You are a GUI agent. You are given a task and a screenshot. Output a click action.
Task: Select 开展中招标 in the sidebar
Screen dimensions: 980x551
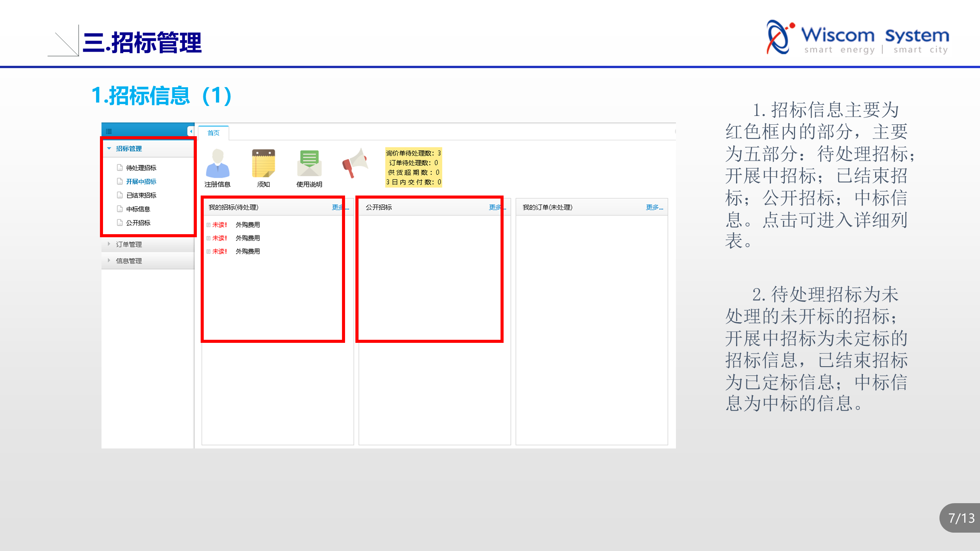pyautogui.click(x=141, y=181)
